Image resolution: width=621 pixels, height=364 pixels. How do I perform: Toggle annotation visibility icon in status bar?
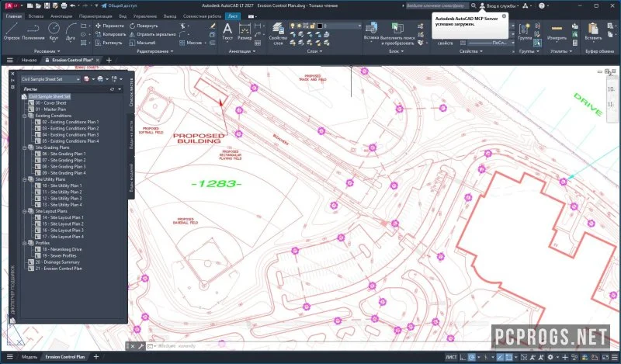(533, 357)
